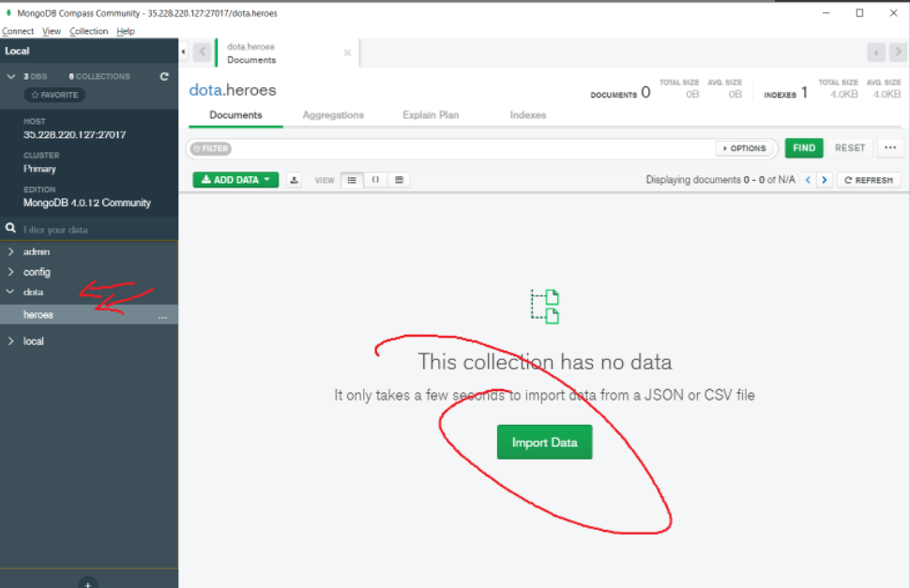Click the Import Data button
This screenshot has height=588, width=910.
tap(544, 443)
